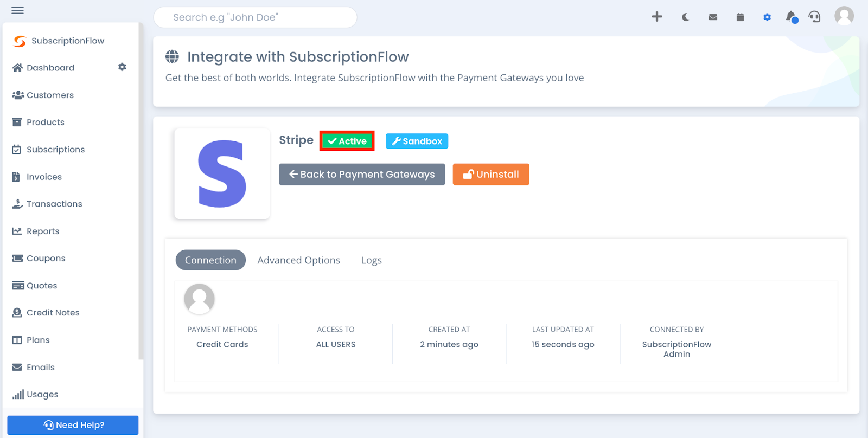The height and width of the screenshot is (438, 868).
Task: Click the Need Help? button
Action: click(73, 425)
